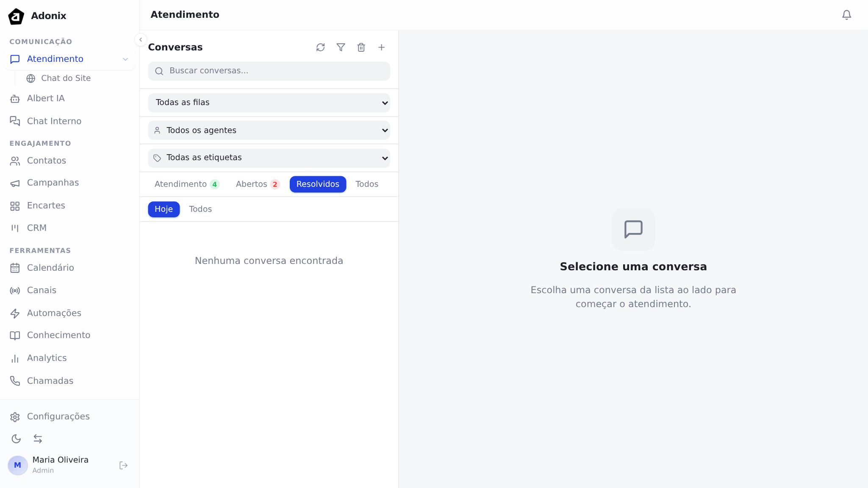Start new conversation with plus icon

click(x=381, y=47)
